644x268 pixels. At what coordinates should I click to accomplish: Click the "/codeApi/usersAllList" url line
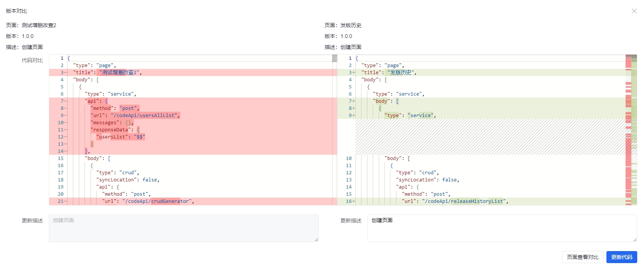(x=193, y=116)
